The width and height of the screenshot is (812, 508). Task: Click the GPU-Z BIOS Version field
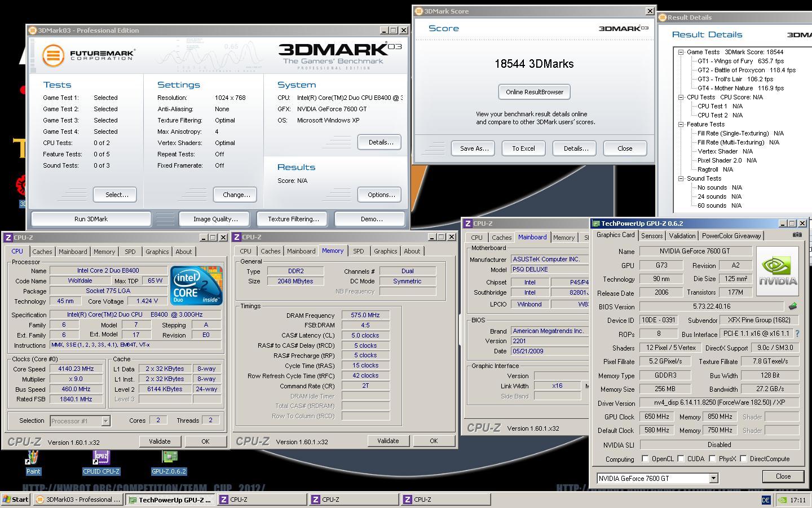coord(712,306)
